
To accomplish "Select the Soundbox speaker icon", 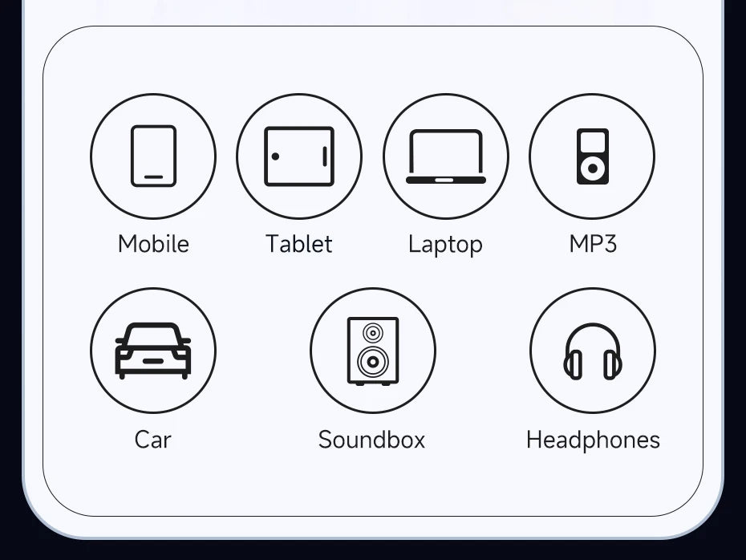I will [373, 351].
